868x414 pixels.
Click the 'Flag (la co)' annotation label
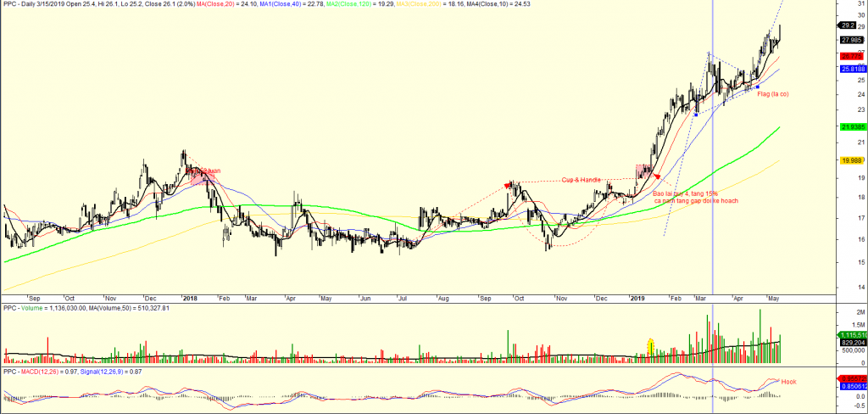point(772,93)
